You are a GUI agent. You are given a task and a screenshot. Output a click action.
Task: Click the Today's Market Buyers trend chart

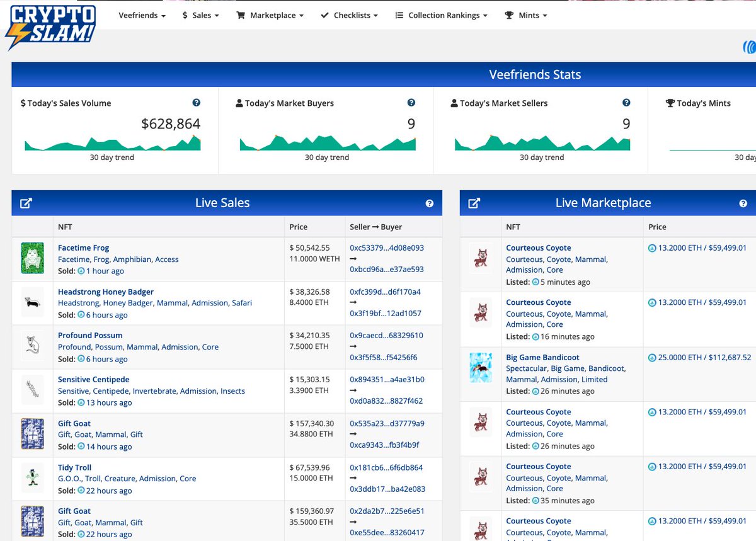(327, 143)
